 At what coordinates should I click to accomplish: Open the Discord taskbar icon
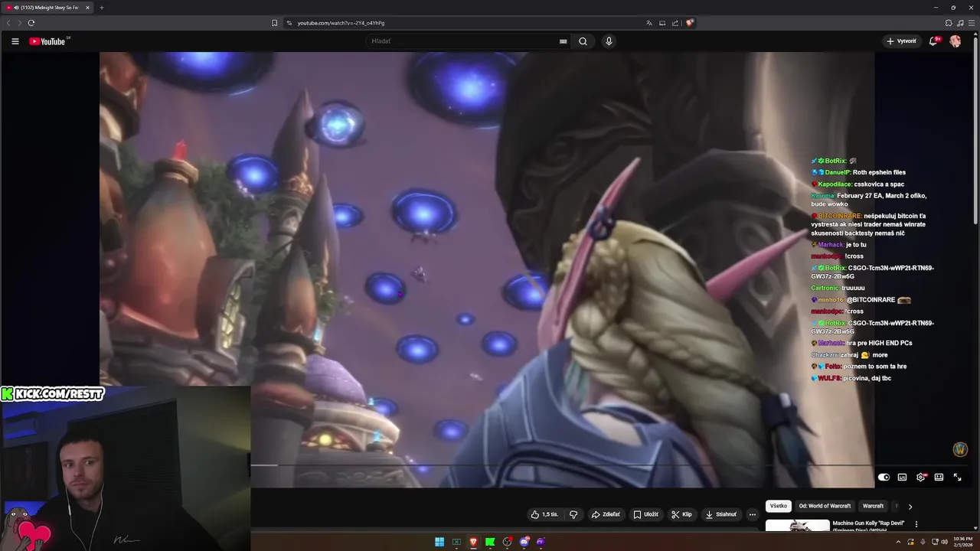point(524,542)
